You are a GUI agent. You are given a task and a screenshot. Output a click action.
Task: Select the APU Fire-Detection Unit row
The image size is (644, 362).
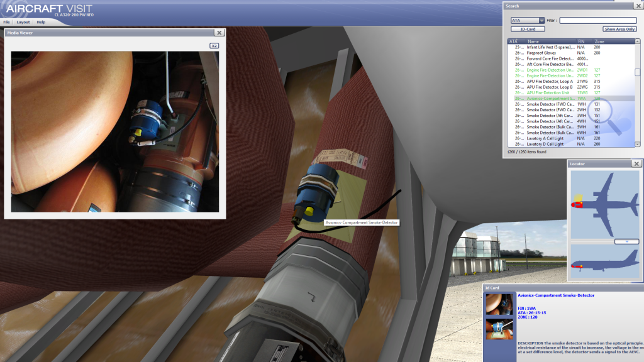click(x=571, y=93)
